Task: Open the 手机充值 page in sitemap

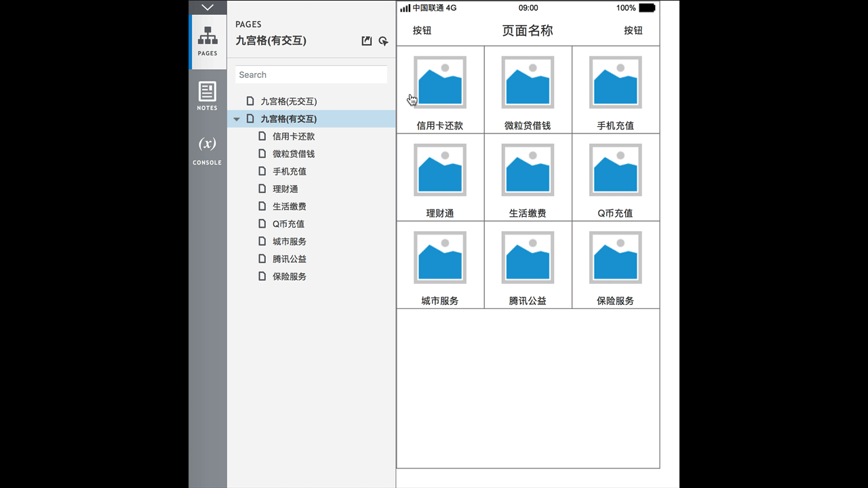Action: click(290, 171)
